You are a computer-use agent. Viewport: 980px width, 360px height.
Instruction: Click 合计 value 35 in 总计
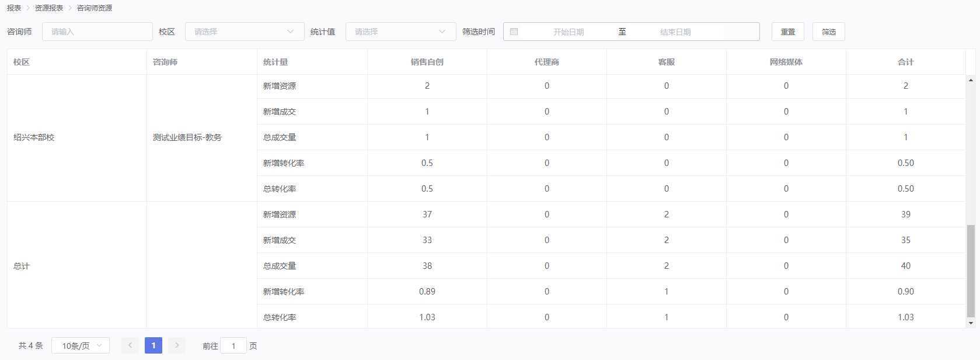pos(906,240)
